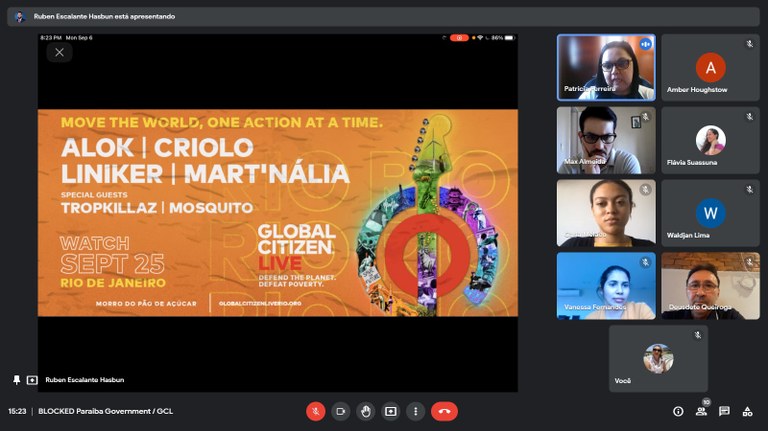Open the meeting details info icon
768x431 pixels.
point(678,411)
